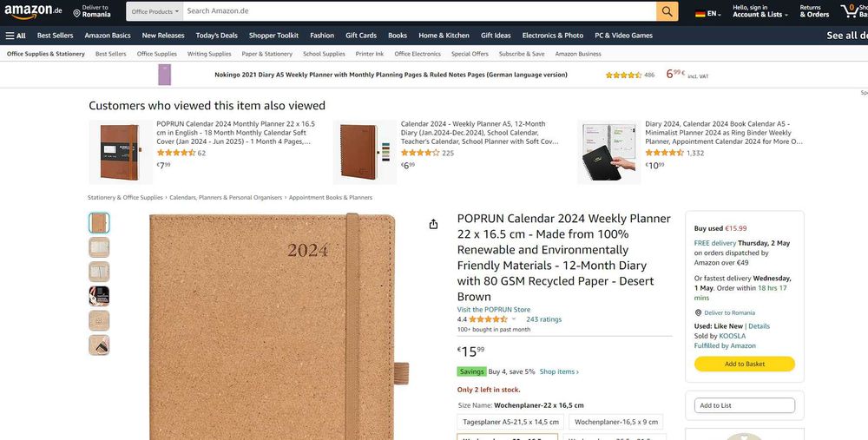Image resolution: width=868 pixels, height=440 pixels.
Task: Open the shopping basket icon
Action: [x=849, y=10]
